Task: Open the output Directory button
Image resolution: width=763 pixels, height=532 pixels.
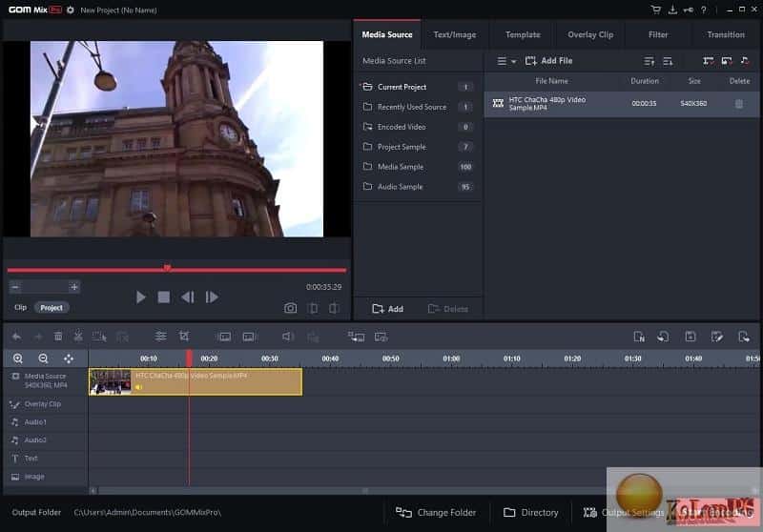Action: click(x=530, y=513)
